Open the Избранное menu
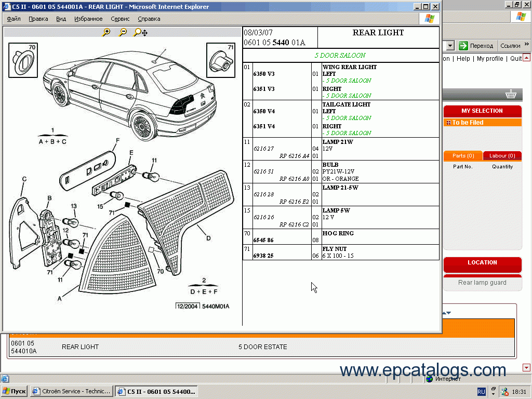 (88, 19)
